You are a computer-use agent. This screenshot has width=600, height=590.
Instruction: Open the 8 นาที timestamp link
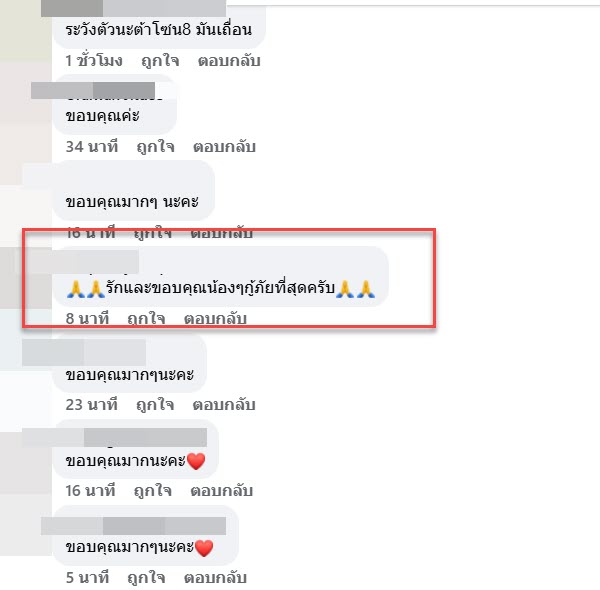(x=87, y=318)
